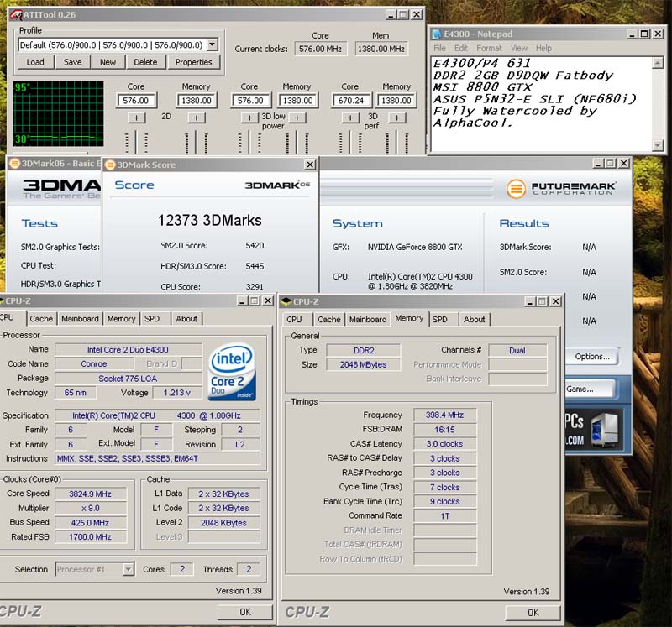
Task: Maximize the ATITool window
Action: pyautogui.click(x=403, y=15)
